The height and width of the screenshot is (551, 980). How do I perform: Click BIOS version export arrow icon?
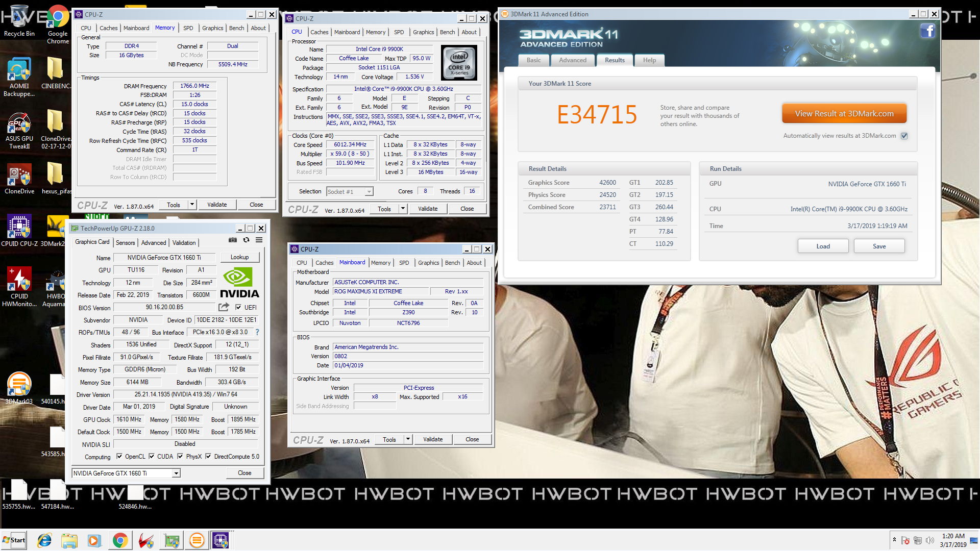(224, 307)
